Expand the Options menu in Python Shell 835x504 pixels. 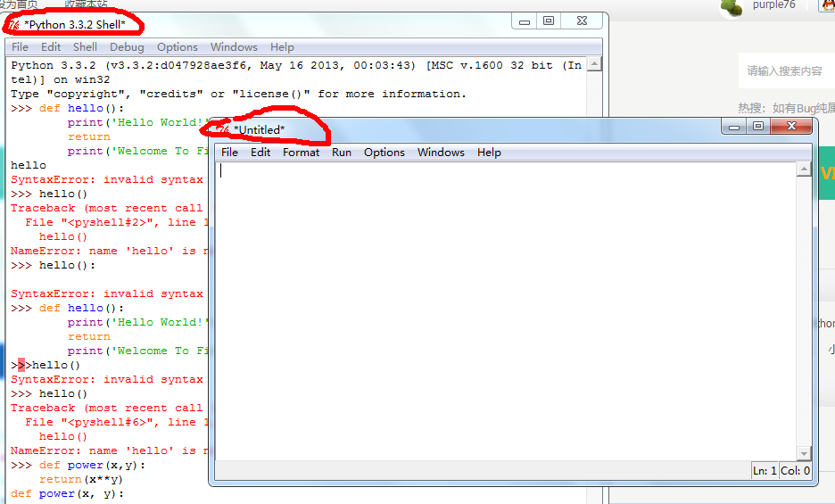(x=178, y=47)
